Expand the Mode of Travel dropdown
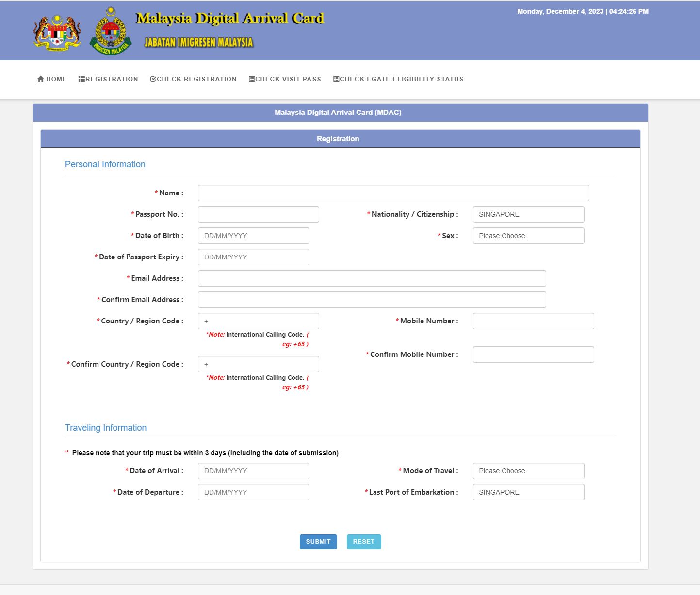This screenshot has height=595, width=700. pyautogui.click(x=528, y=471)
